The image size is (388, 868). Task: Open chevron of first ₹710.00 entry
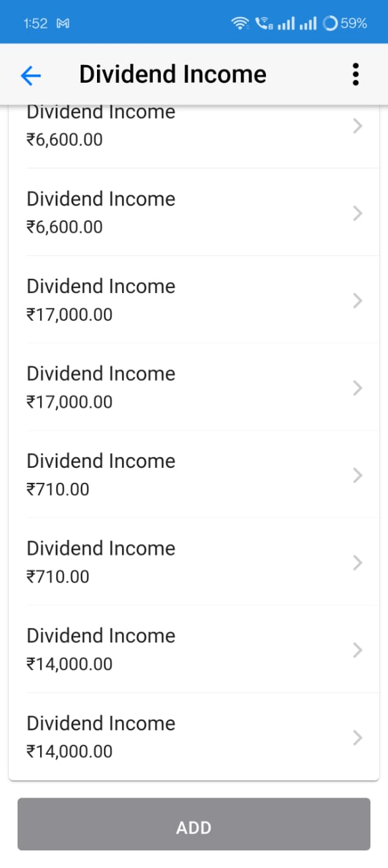click(359, 475)
